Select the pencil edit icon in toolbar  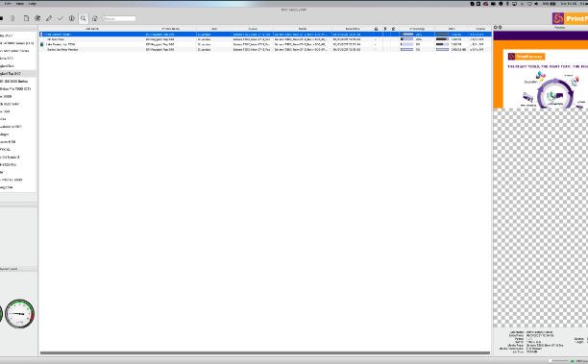pos(49,18)
